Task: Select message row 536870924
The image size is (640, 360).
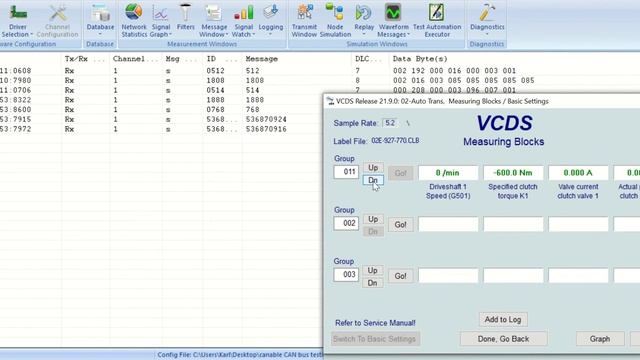Action: tap(161, 120)
